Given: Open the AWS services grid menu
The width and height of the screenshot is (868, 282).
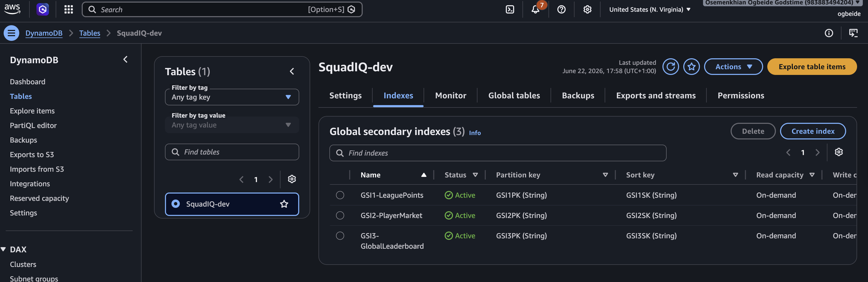Looking at the screenshot, I should pyautogui.click(x=69, y=9).
